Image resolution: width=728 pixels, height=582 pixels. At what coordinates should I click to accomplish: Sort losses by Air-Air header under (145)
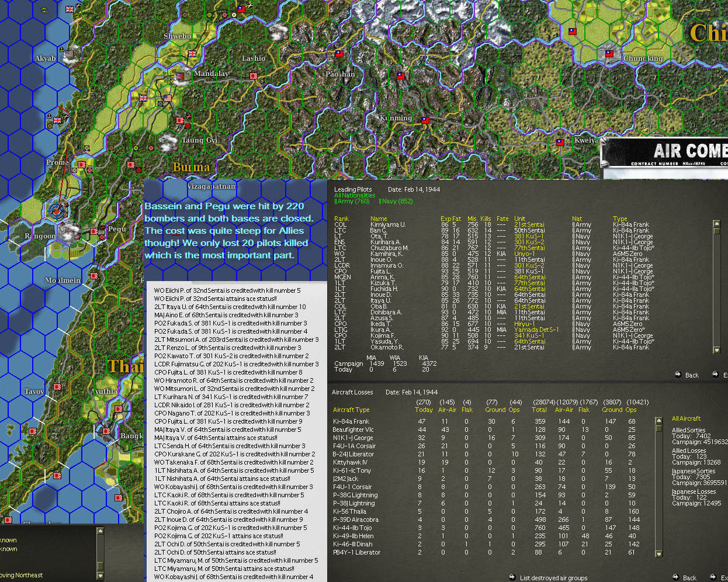447,410
